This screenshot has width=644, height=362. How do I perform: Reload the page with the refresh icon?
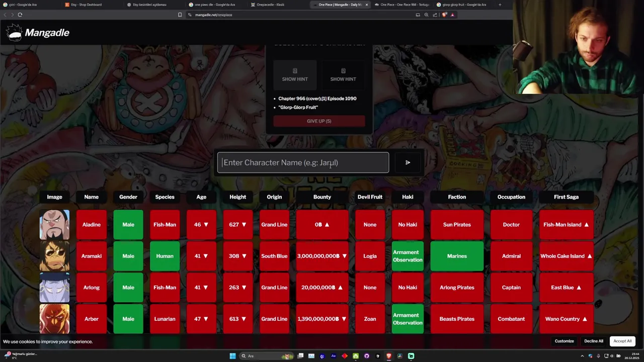pyautogui.click(x=20, y=15)
